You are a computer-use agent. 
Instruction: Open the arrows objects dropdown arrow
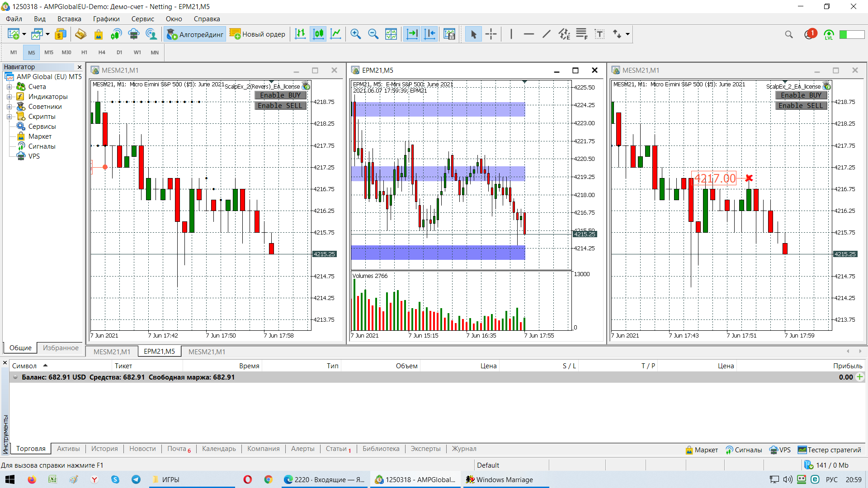tap(627, 34)
